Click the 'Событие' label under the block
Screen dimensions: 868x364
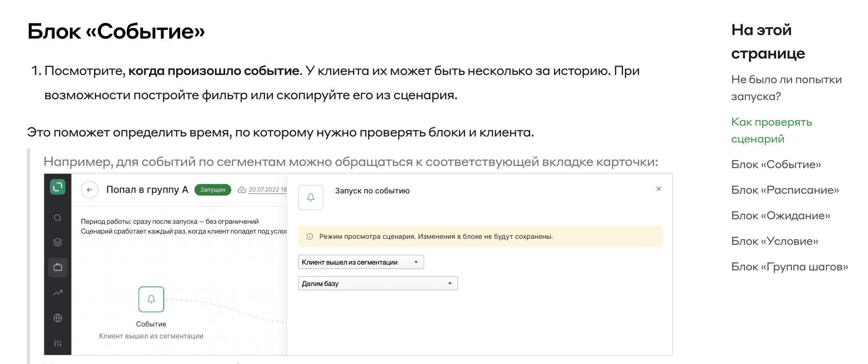tap(151, 324)
